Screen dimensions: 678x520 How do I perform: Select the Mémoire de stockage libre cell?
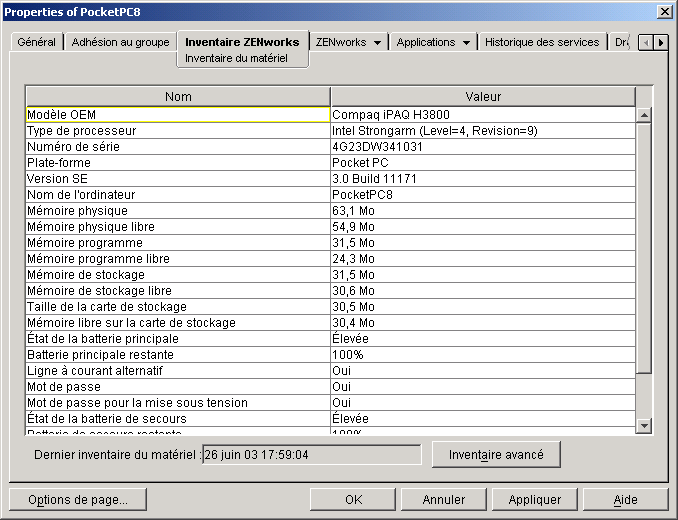click(178, 290)
